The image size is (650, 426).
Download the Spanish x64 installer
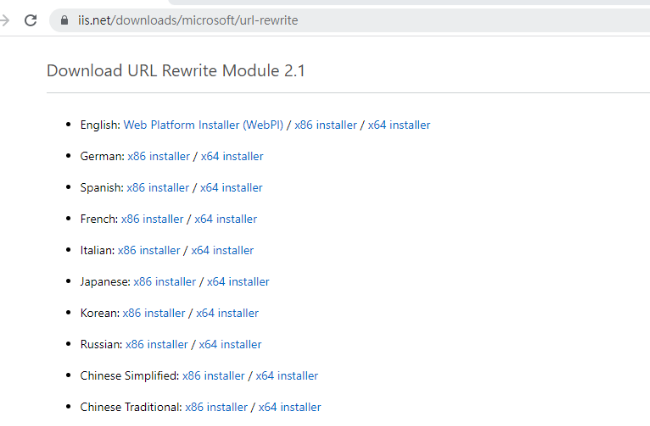[231, 187]
